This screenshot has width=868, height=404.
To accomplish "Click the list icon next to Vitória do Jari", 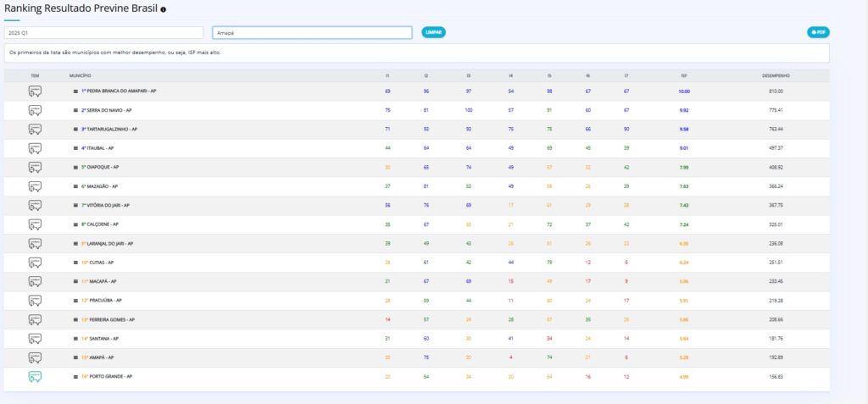I will pyautogui.click(x=76, y=206).
